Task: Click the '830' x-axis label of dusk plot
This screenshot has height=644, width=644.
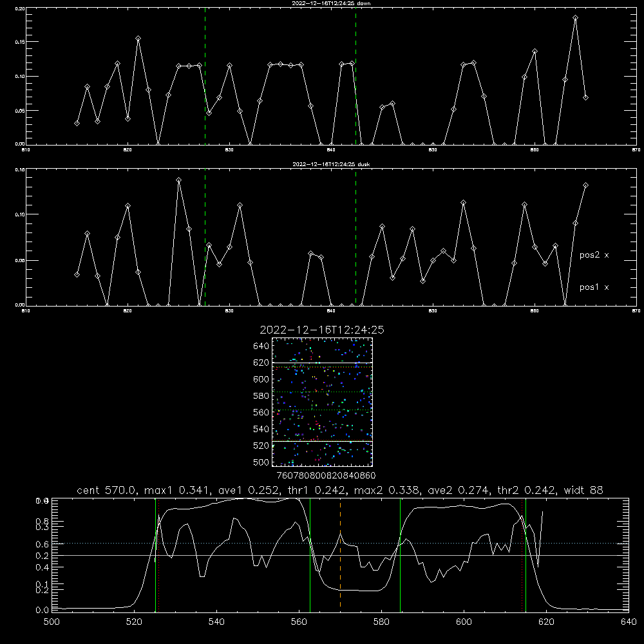Action: 229,311
